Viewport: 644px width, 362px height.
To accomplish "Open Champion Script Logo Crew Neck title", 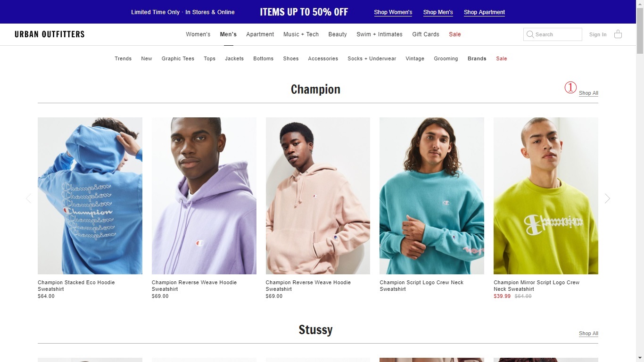I will click(421, 286).
